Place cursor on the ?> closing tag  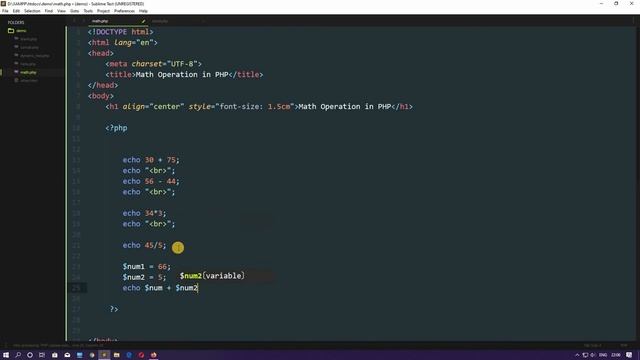114,309
